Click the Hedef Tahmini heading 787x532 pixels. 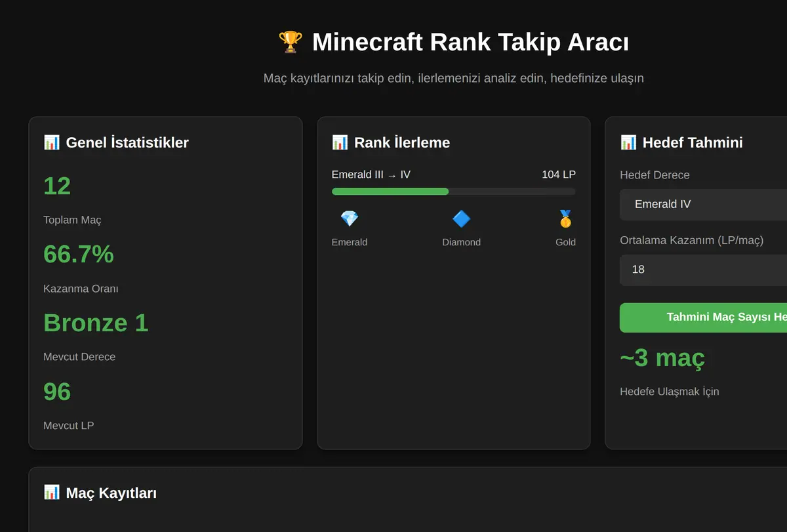(693, 142)
